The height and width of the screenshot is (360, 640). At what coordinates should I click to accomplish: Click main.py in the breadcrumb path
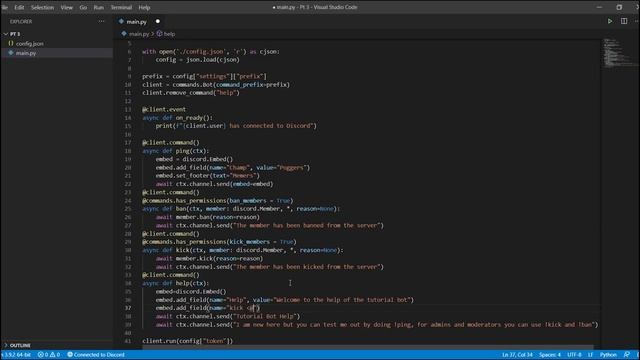(139, 34)
